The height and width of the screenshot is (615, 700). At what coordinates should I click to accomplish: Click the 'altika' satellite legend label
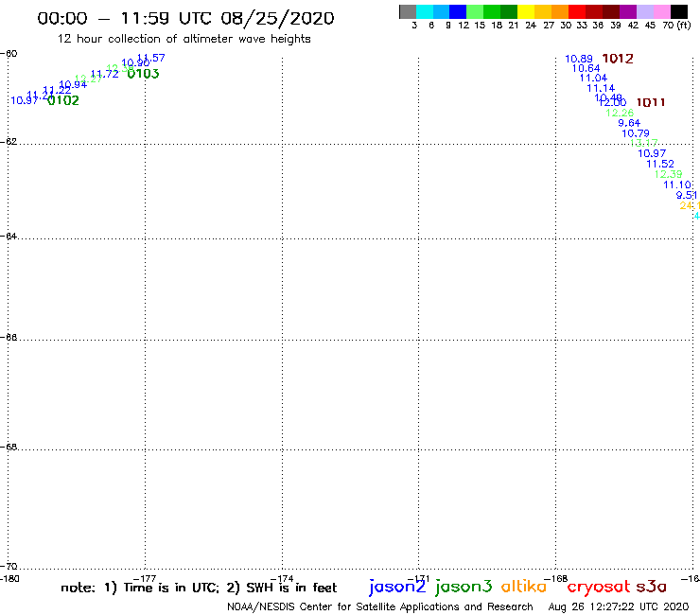[x=524, y=587]
